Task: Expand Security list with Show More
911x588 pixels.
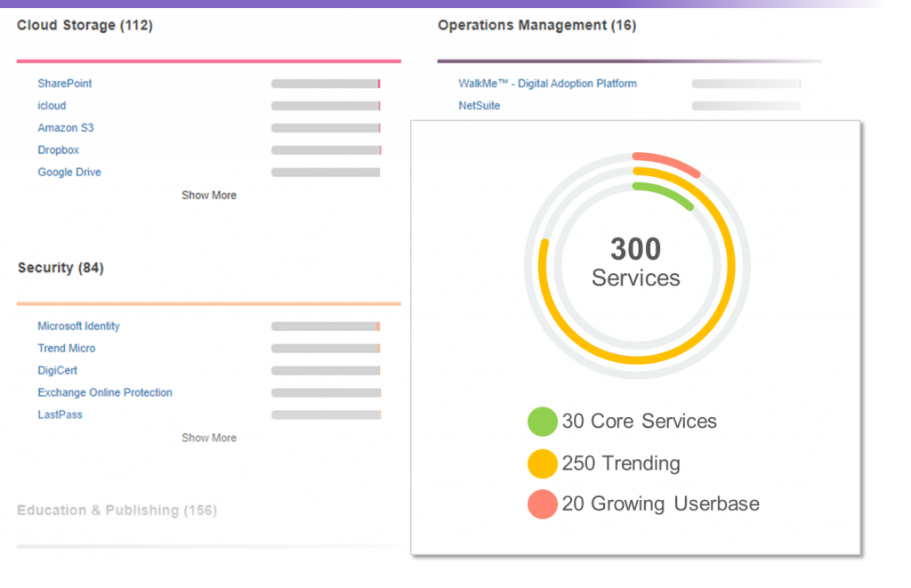Action: pos(209,438)
